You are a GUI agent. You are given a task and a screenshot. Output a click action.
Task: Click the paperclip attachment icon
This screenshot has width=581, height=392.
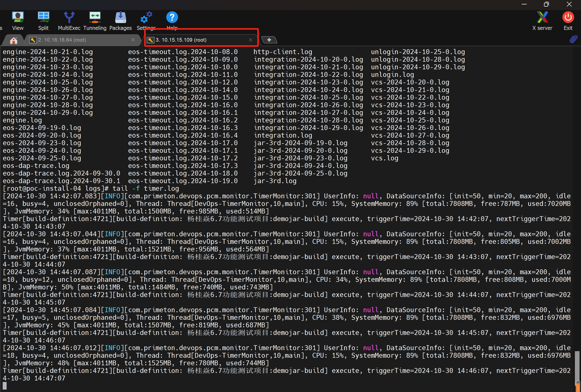(x=573, y=39)
